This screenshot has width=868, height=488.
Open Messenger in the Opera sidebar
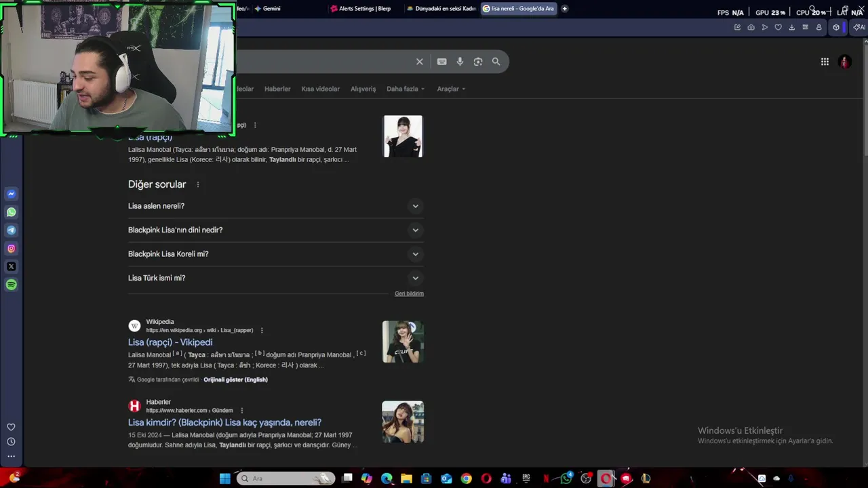point(11,194)
